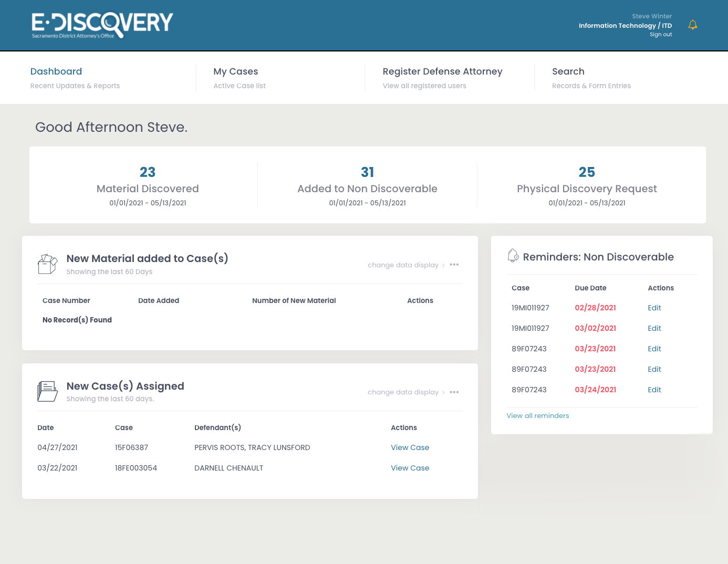The image size is (728, 564).
Task: Sign out of the account
Action: coord(661,35)
